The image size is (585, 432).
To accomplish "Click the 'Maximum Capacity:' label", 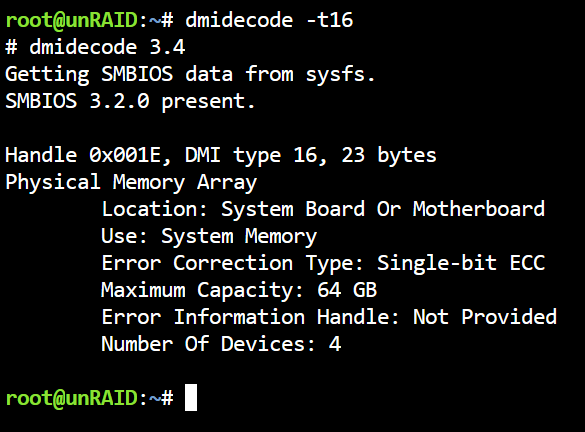I will click(202, 291).
